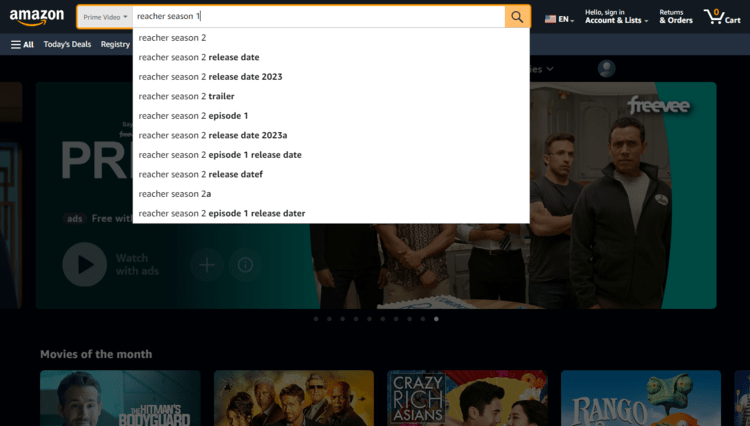Select suggestion 'reacher season 2a'
The height and width of the screenshot is (426, 750).
click(x=331, y=194)
